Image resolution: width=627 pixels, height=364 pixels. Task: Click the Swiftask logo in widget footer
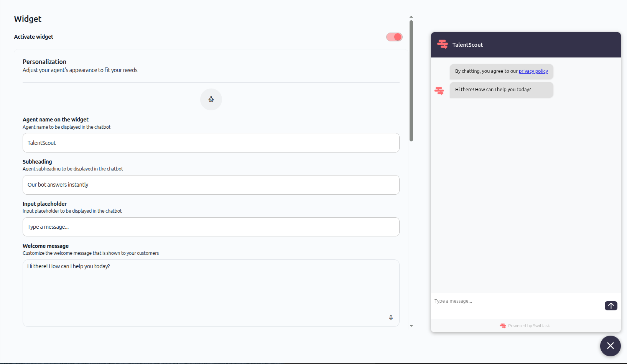click(x=503, y=326)
